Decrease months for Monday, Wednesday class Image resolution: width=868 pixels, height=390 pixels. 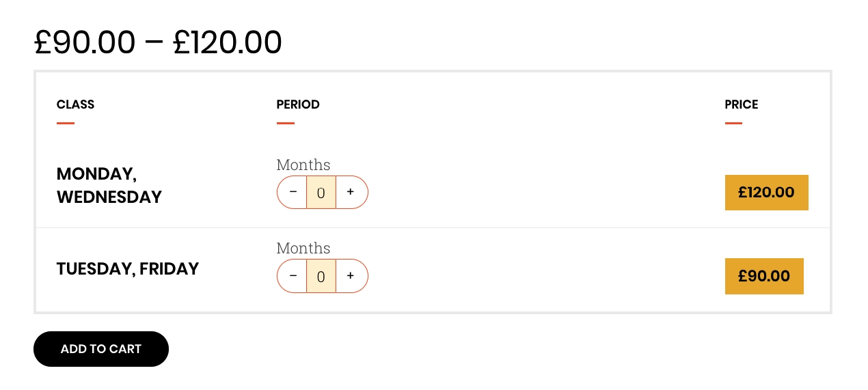click(x=293, y=192)
